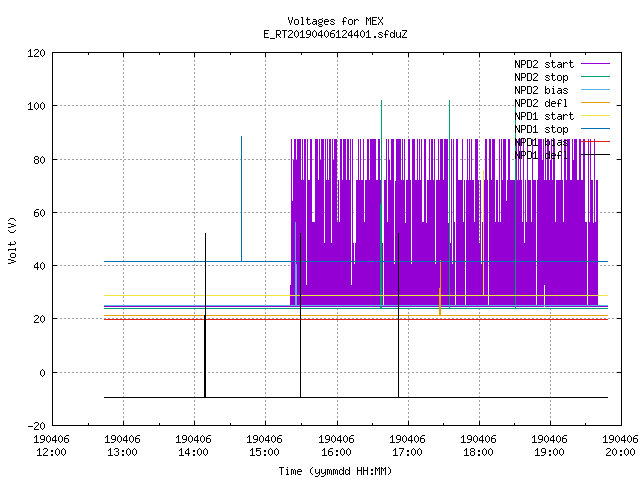Click the green NPD2 stop spike near 17:35
Screen dimensions: 640x480
pyautogui.click(x=450, y=204)
